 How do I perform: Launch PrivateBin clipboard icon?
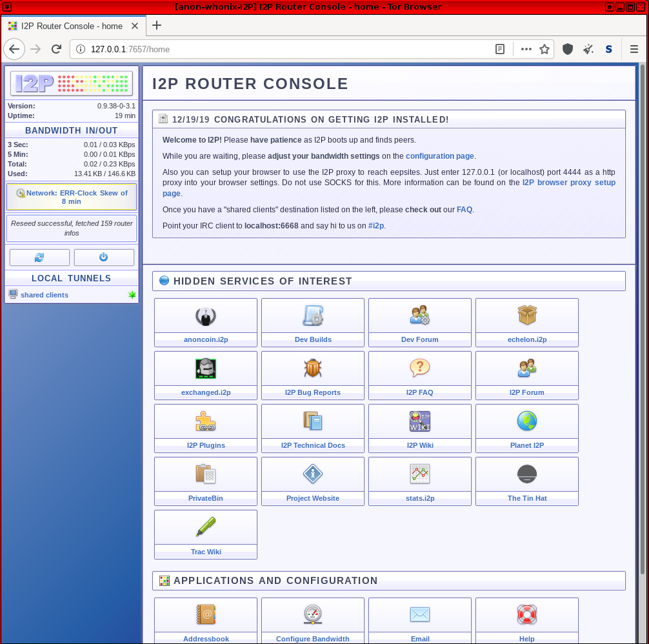205,475
